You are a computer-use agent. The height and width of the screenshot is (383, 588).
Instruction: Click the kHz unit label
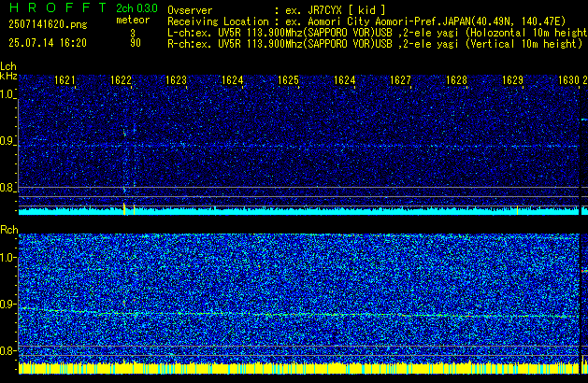(x=8, y=76)
